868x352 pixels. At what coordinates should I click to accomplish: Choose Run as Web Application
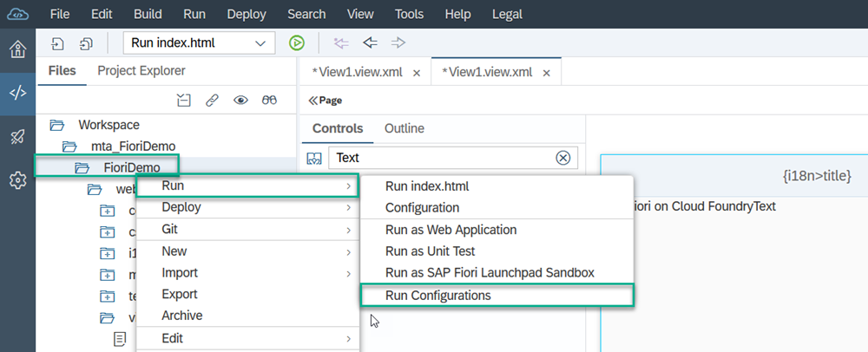pos(497,230)
